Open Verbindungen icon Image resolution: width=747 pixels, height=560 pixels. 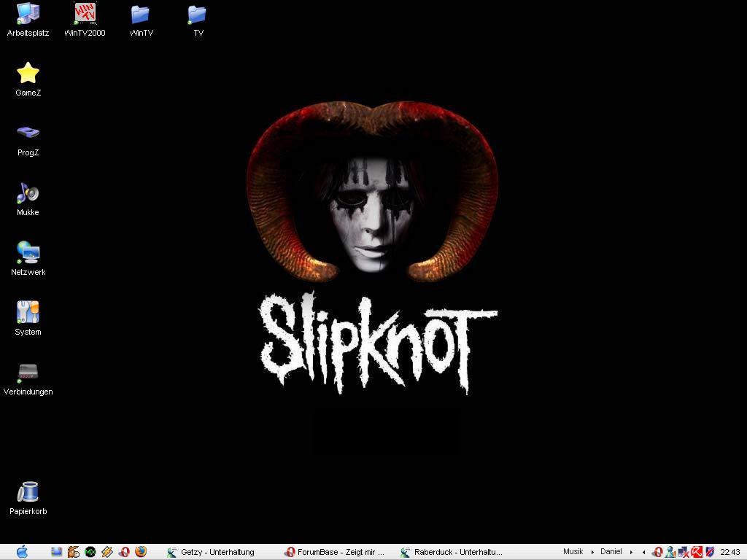click(x=28, y=378)
